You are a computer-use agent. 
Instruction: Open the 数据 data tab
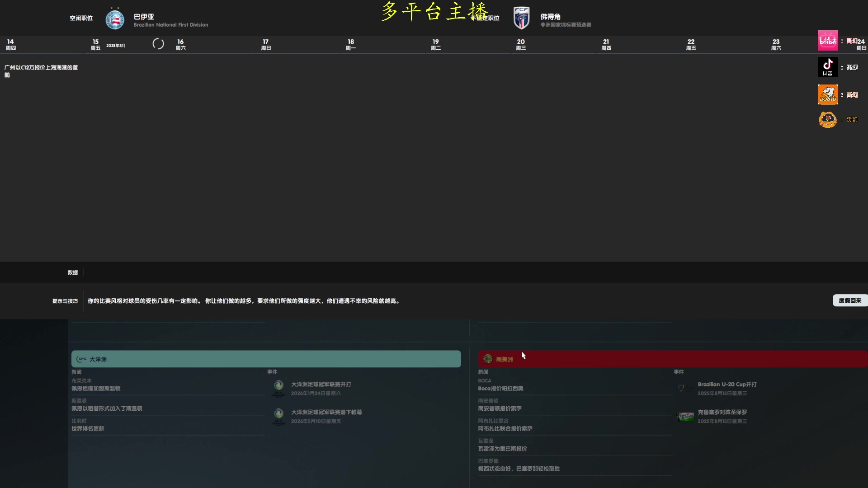[x=73, y=272]
